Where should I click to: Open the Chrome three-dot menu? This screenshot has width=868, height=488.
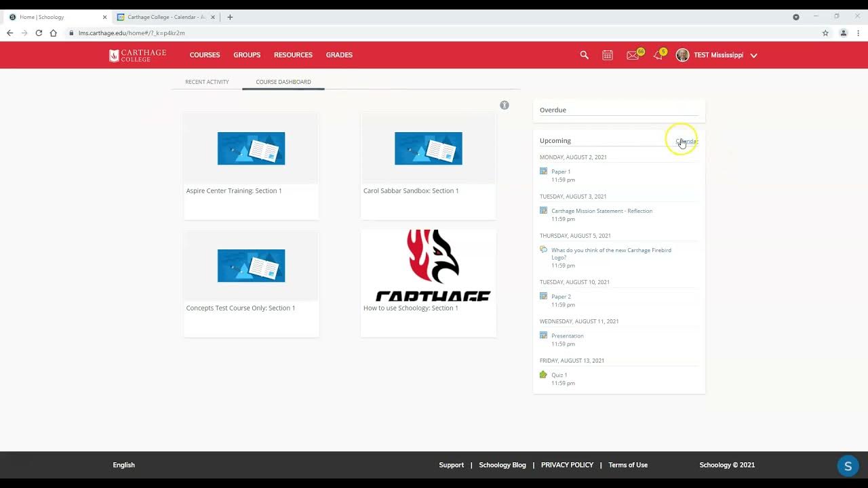858,33
